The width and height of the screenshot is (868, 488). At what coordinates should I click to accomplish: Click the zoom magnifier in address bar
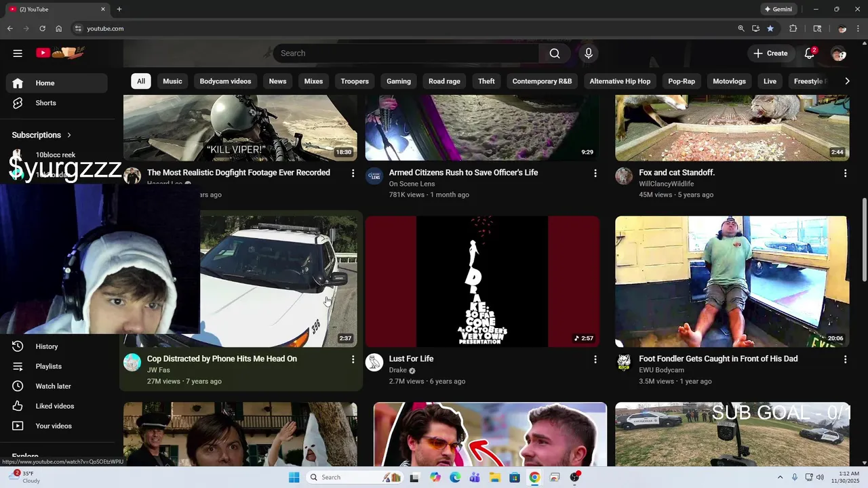[x=741, y=28]
